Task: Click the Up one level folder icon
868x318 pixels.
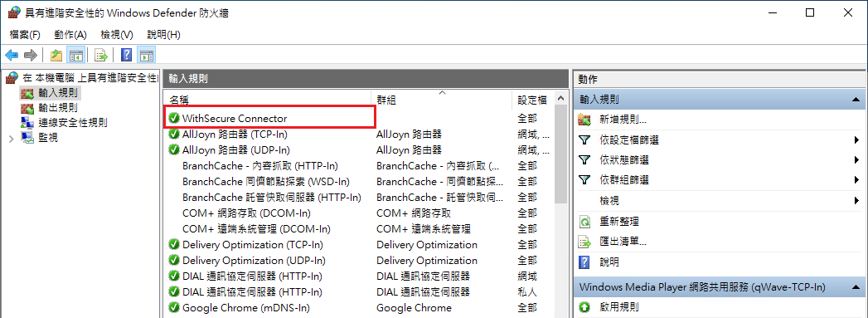Action: (x=56, y=55)
